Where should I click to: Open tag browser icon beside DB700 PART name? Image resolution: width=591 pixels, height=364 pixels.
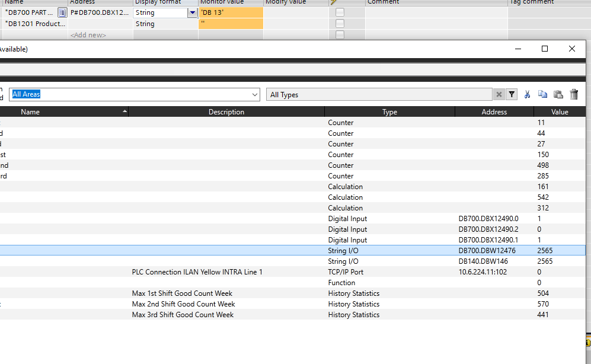point(62,12)
